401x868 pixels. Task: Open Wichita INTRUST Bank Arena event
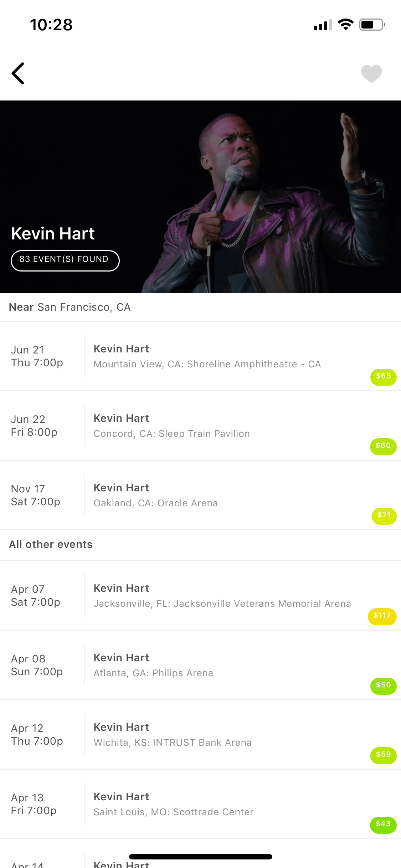tap(200, 734)
